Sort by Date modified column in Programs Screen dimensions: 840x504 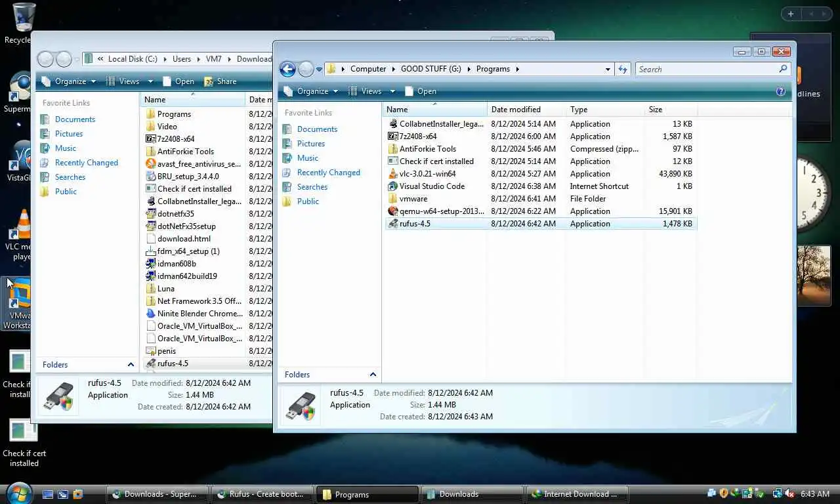(526, 110)
